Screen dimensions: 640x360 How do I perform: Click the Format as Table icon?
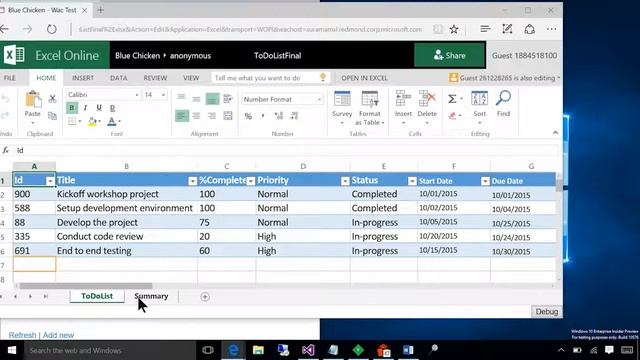point(370,99)
